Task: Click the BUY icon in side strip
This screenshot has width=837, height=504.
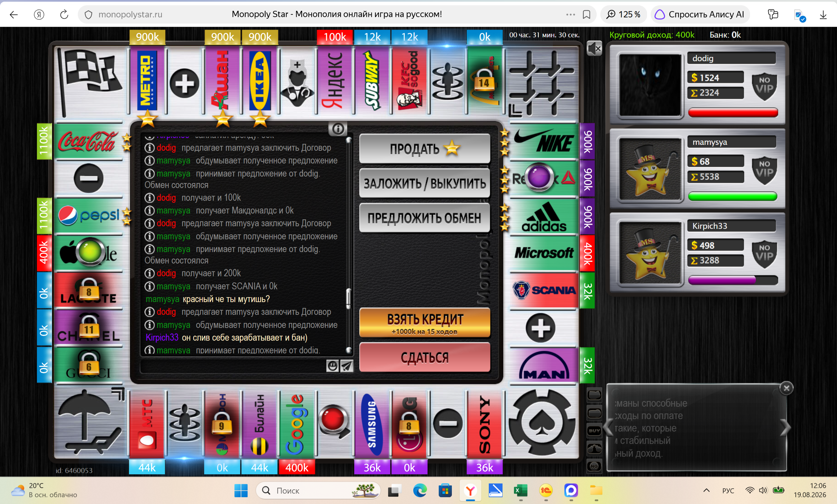Action: [x=594, y=431]
